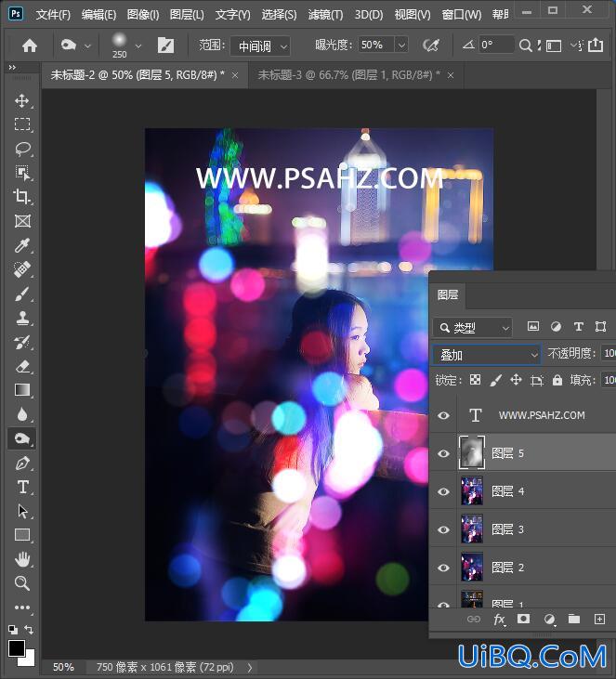Toggle visibility of 图层 4
Image resolution: width=616 pixels, height=679 pixels.
pos(443,491)
